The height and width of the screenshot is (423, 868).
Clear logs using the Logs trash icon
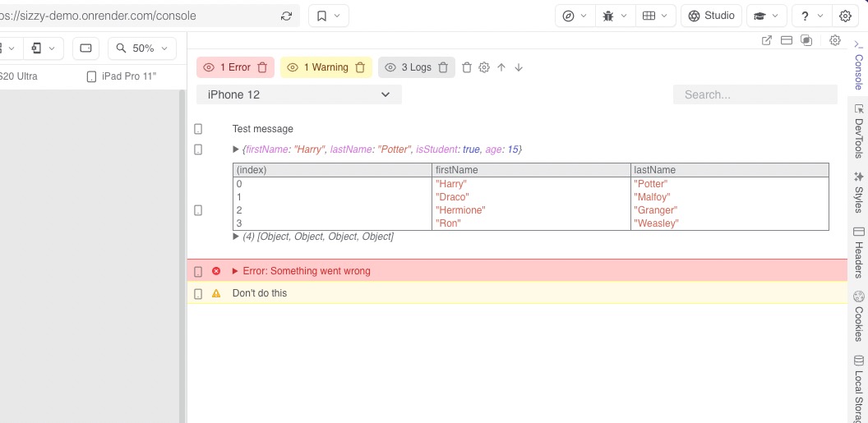coord(443,67)
